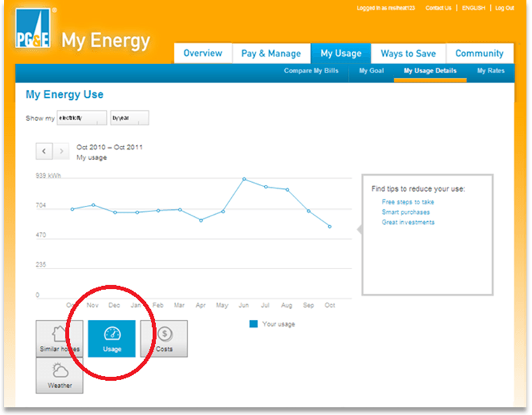The width and height of the screenshot is (532, 415).
Task: Select the Usage gauge icon tile
Action: tap(112, 338)
